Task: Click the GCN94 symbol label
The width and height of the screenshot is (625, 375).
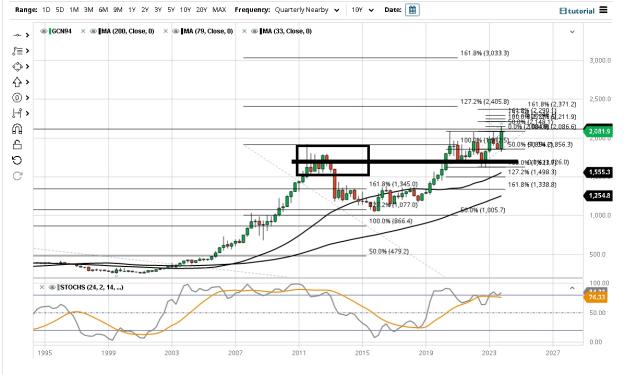Action: point(62,31)
